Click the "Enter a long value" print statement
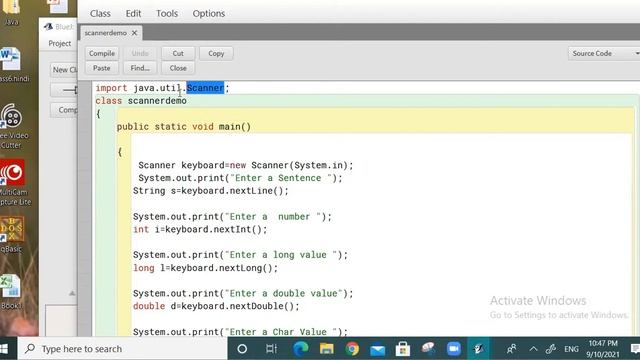The width and height of the screenshot is (640, 360). [240, 255]
